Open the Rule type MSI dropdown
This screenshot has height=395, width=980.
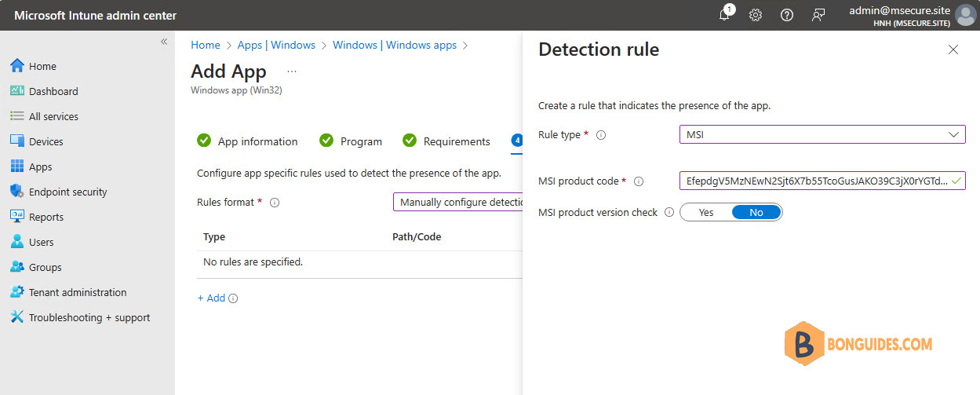pos(822,134)
